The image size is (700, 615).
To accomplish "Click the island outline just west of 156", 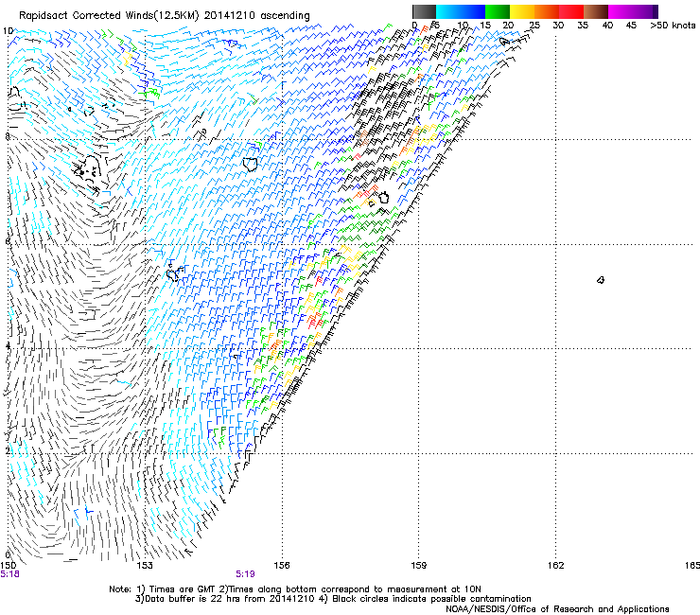I will 250,165.
